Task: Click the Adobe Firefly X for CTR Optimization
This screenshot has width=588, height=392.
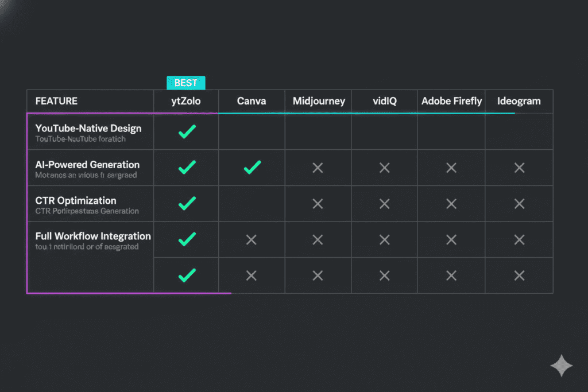Action: [x=451, y=204]
